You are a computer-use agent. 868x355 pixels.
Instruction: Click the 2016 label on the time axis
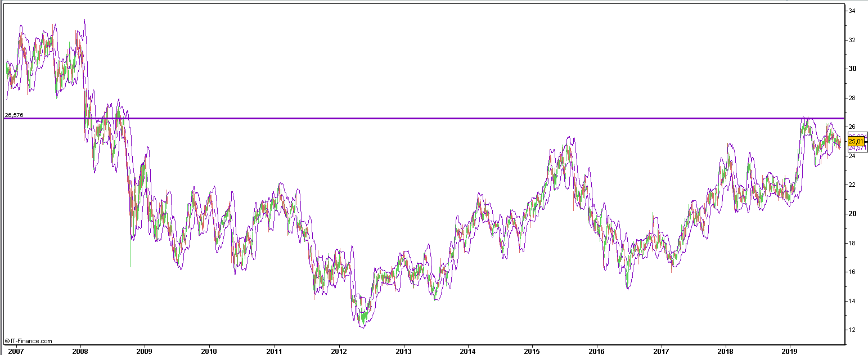click(x=596, y=350)
